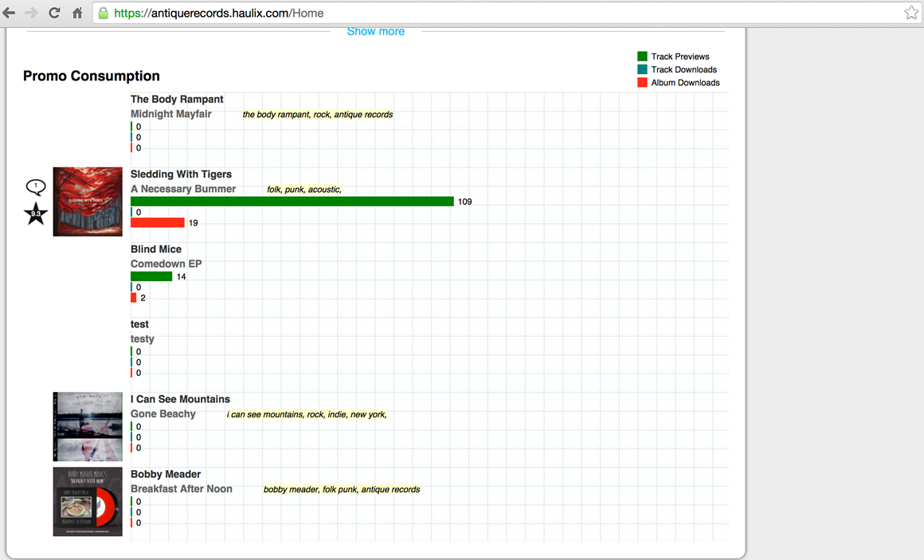Click the browser forward arrow
Screen dimensions: 924x560
pyautogui.click(x=31, y=13)
